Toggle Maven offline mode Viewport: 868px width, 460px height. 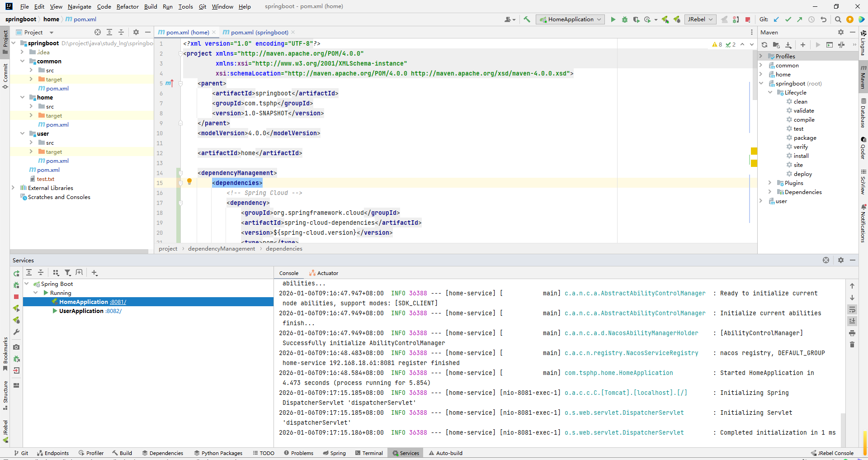841,45
